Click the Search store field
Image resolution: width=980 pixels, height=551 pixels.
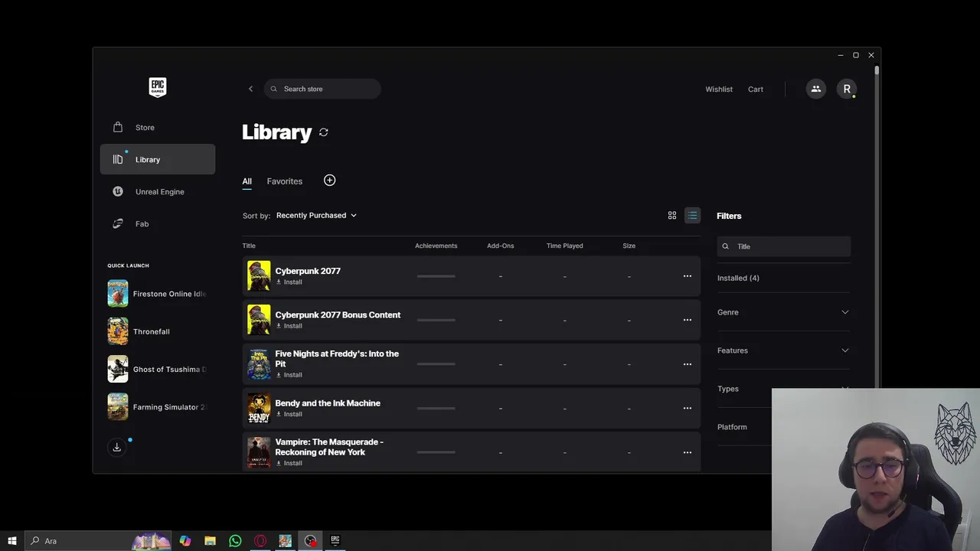[x=322, y=89]
